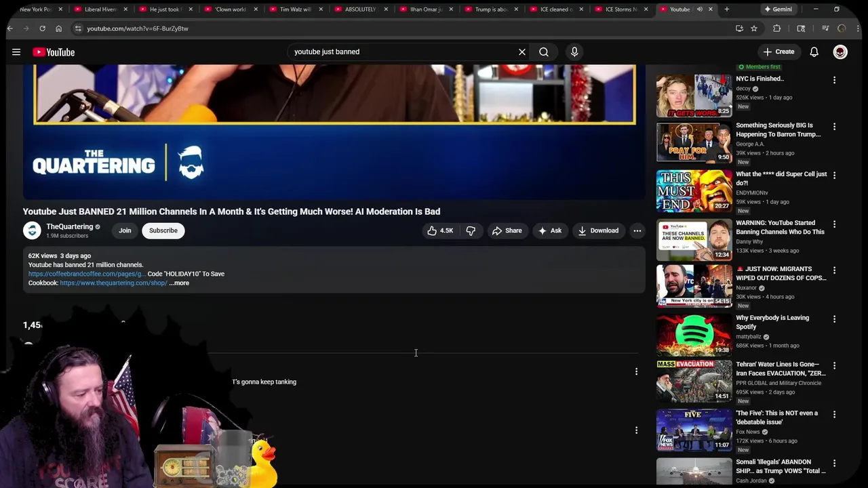The width and height of the screenshot is (868, 488).
Task: Start voice search with the microphone
Action: coord(574,52)
